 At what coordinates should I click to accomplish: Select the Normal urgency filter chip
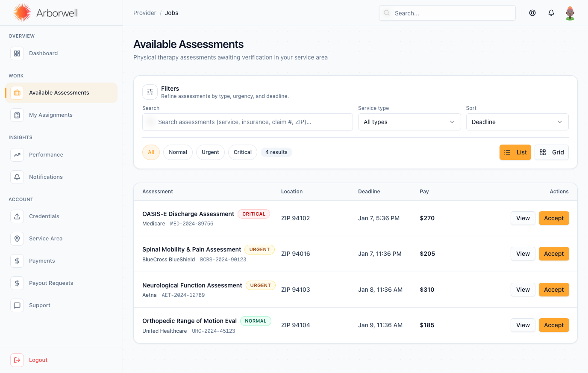tap(178, 152)
